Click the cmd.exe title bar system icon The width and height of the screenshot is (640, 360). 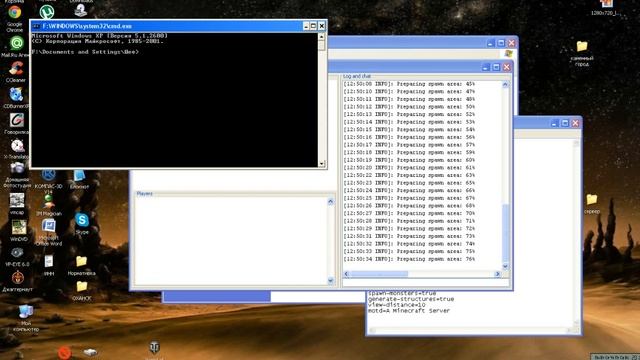(x=36, y=26)
